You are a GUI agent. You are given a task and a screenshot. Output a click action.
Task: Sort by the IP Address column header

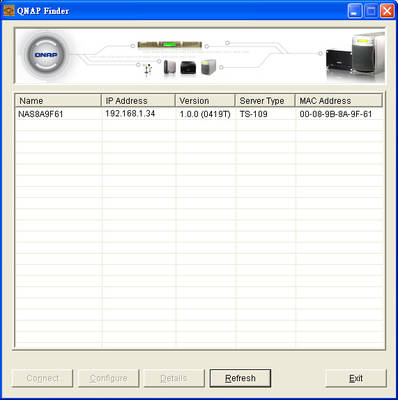(138, 100)
